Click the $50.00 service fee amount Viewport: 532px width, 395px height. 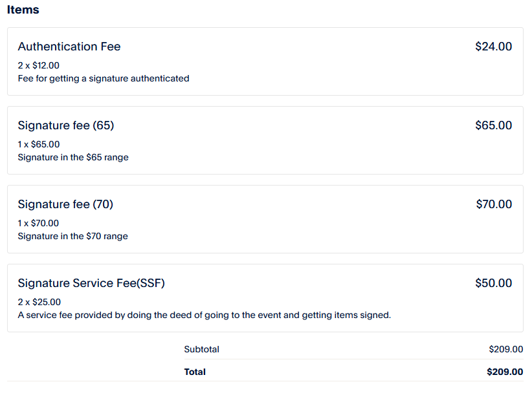pyautogui.click(x=493, y=283)
